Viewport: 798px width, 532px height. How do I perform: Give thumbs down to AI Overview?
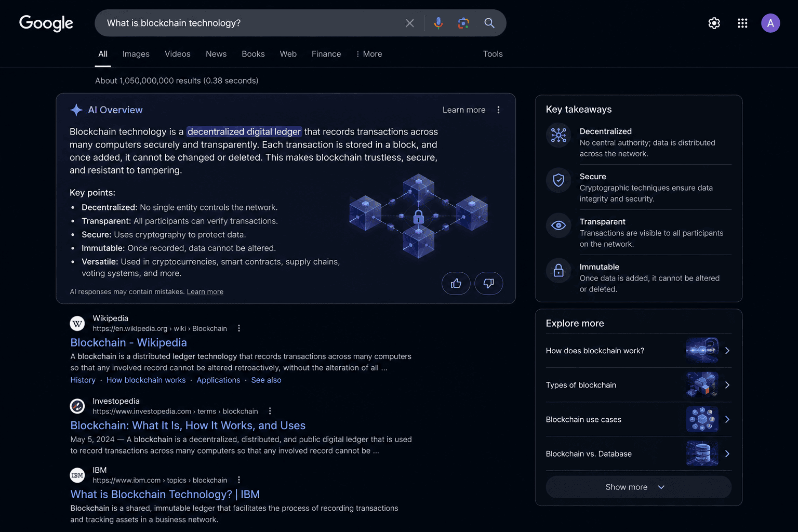[489, 283]
